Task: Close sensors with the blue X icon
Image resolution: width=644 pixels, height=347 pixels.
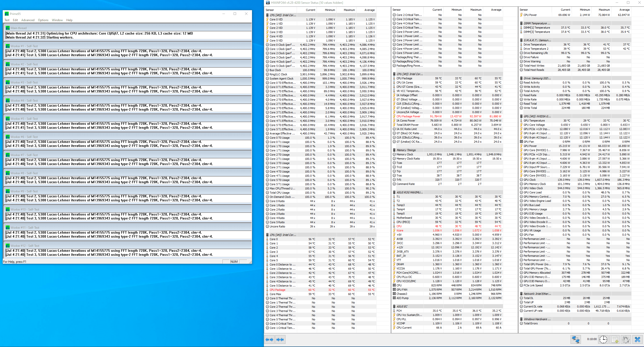Action: click(x=638, y=340)
